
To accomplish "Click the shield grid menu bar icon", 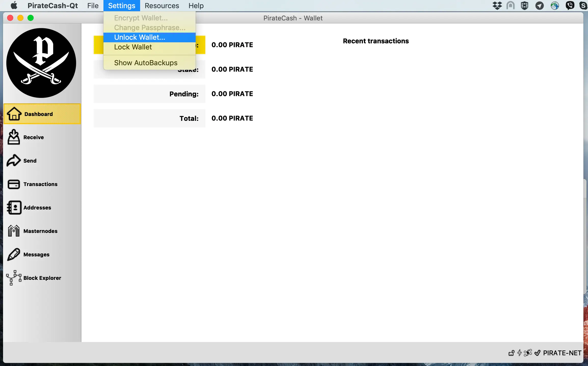I will pos(525,6).
